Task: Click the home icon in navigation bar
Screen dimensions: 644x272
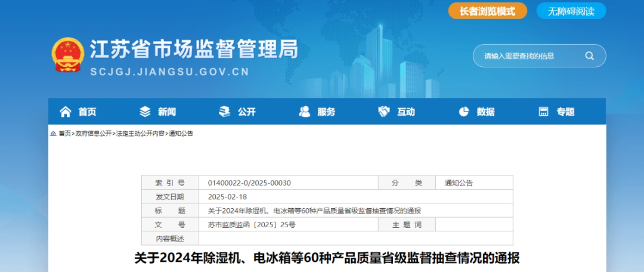Action: 66,112
